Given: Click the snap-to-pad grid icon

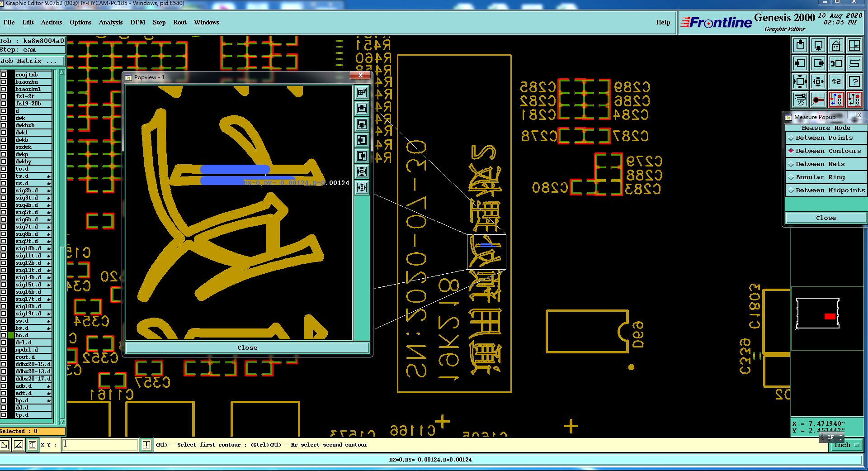Looking at the screenshot, I should click(x=818, y=100).
